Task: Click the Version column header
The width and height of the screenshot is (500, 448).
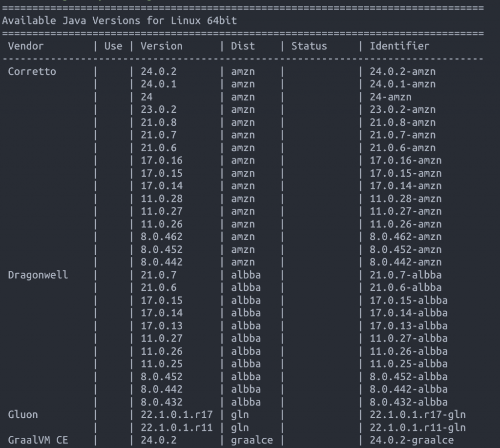Action: tap(161, 46)
